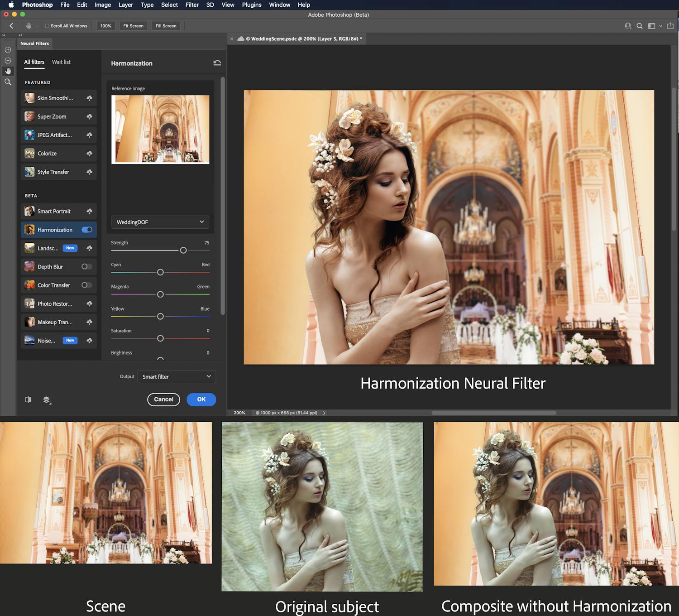Open the WeddingDOF reference image dropdown
679x616 pixels.
pos(160,222)
